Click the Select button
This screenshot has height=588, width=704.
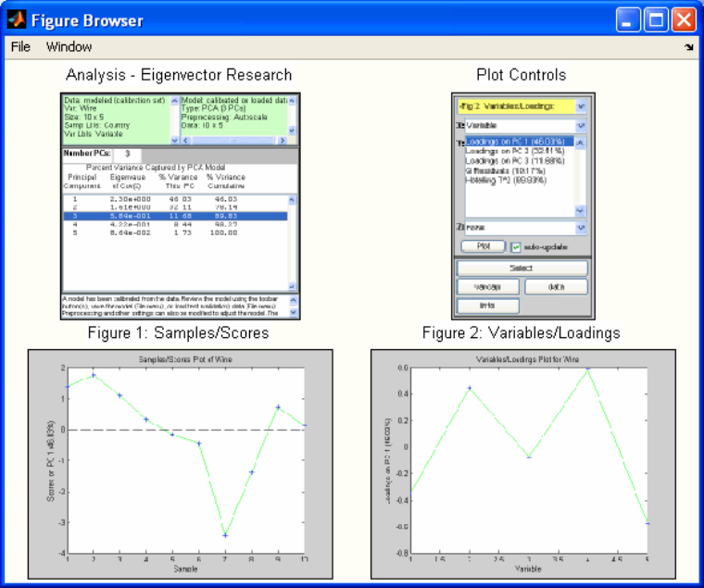pyautogui.click(x=522, y=268)
